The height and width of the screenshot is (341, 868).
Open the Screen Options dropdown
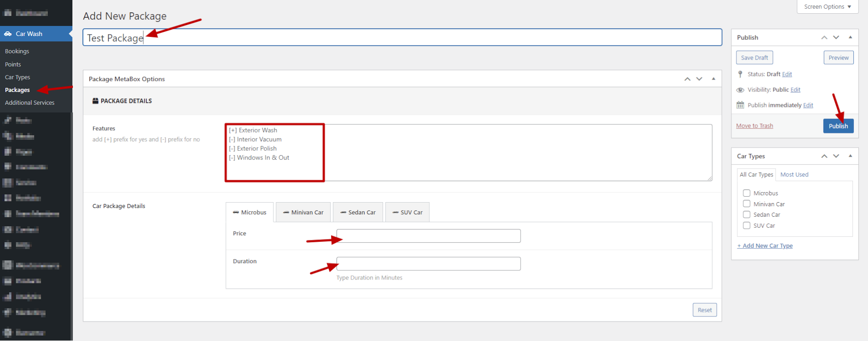[x=827, y=7]
